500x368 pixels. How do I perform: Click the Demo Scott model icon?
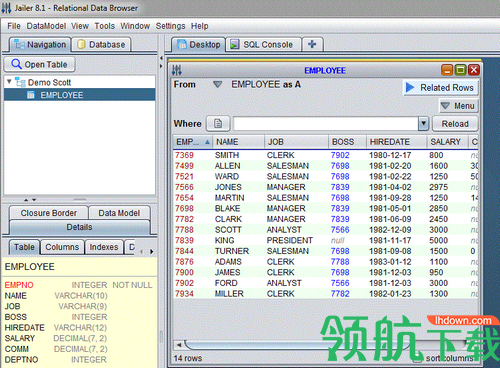(20, 82)
